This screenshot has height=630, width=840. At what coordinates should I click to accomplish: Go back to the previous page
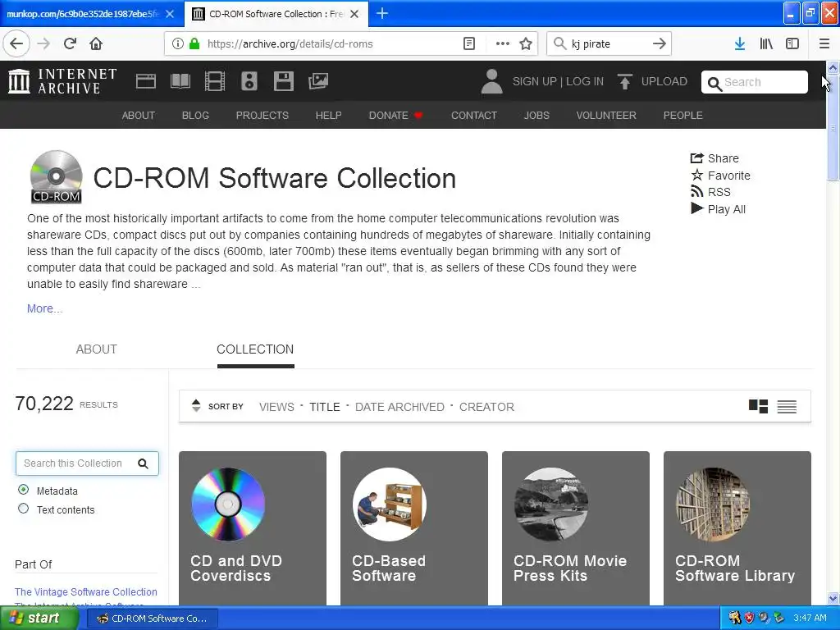coord(16,44)
